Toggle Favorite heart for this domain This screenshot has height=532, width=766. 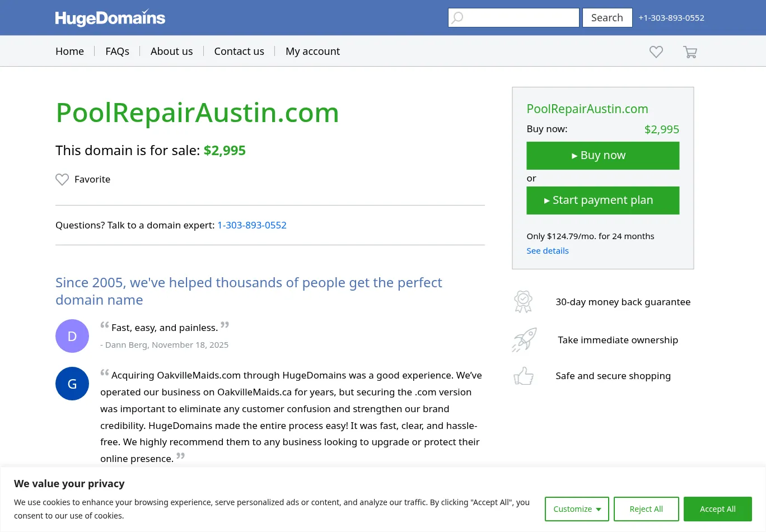(x=62, y=180)
